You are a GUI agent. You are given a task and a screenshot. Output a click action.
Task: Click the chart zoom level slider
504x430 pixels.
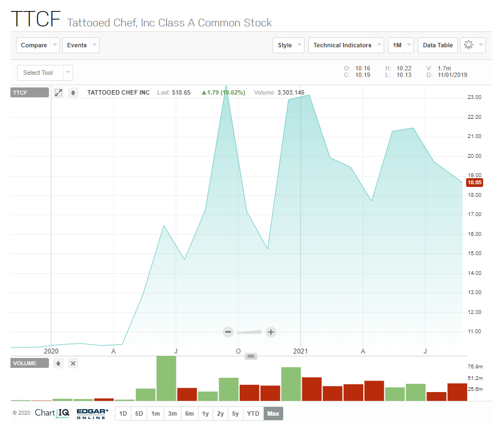[250, 332]
